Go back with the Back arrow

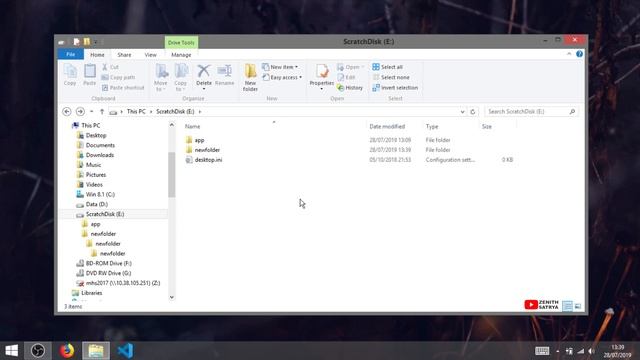(67, 111)
